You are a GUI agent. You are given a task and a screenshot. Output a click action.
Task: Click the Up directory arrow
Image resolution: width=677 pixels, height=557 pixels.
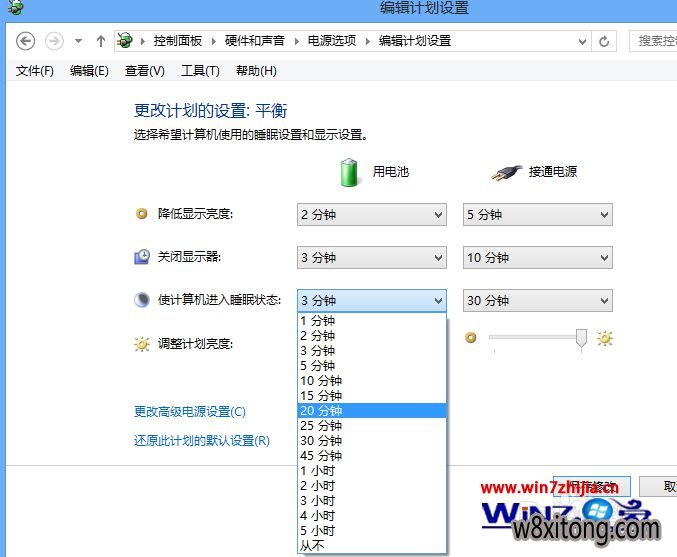[100, 41]
